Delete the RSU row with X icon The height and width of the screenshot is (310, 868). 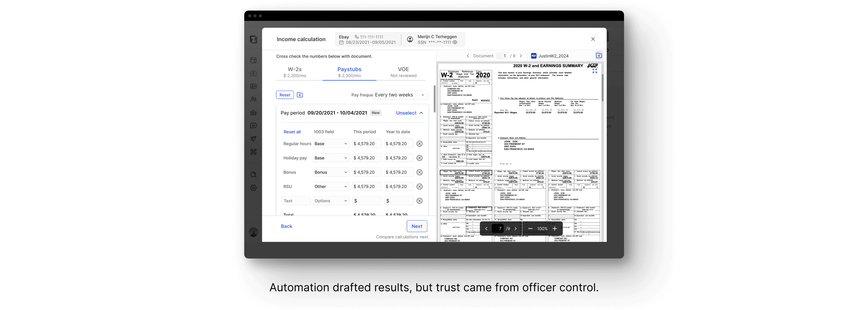point(419,186)
